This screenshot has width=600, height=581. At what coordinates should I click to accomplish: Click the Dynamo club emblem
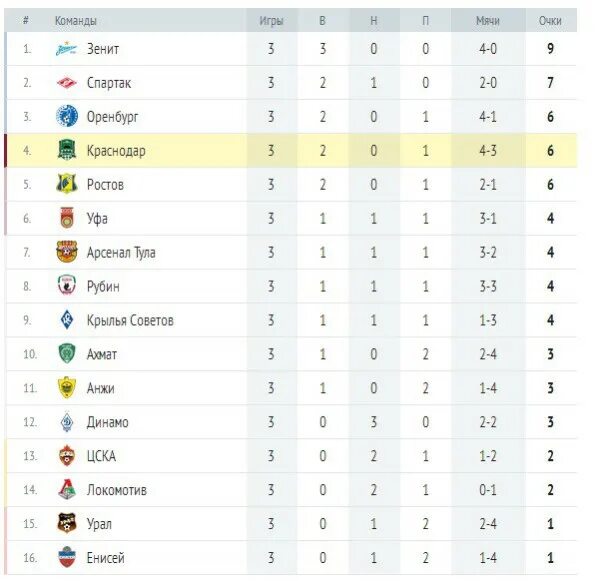pyautogui.click(x=67, y=422)
